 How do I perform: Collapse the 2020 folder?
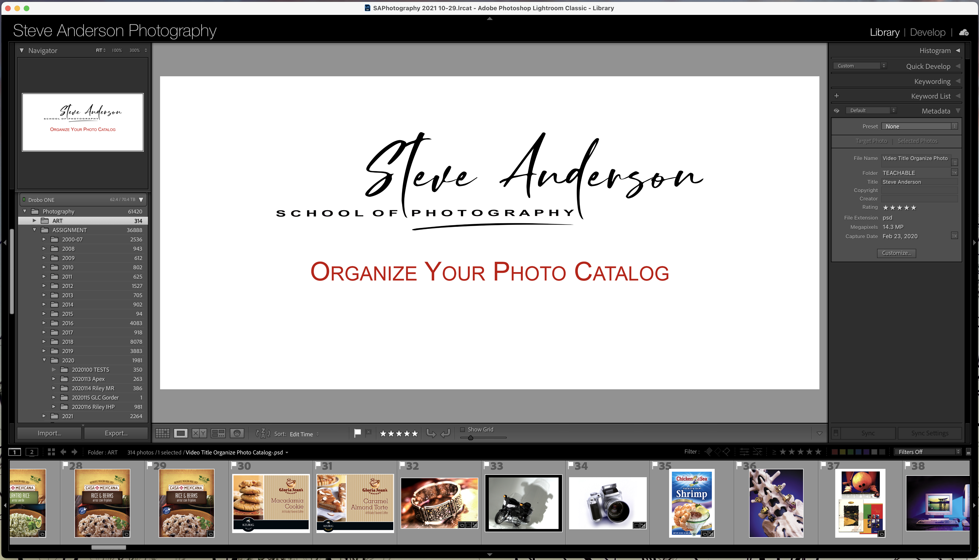44,360
